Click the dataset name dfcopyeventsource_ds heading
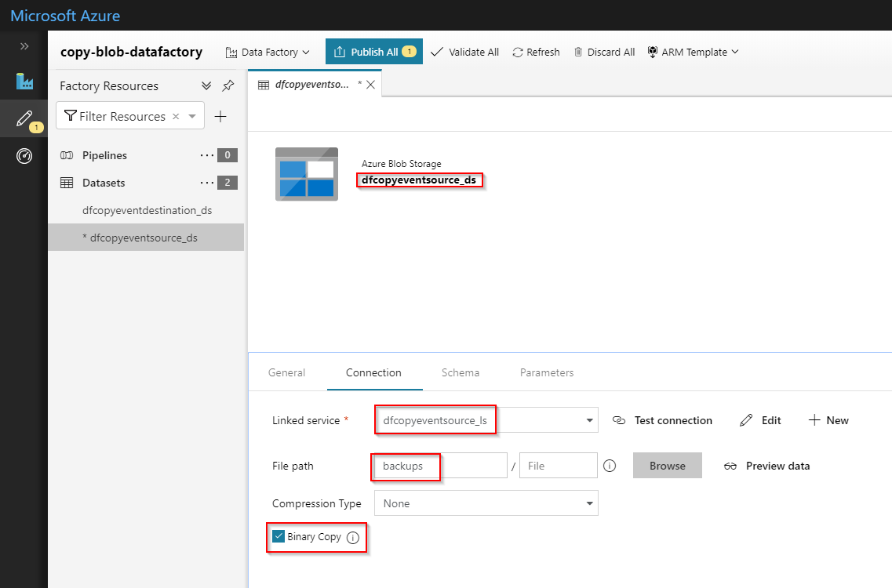This screenshot has height=588, width=892. [419, 180]
